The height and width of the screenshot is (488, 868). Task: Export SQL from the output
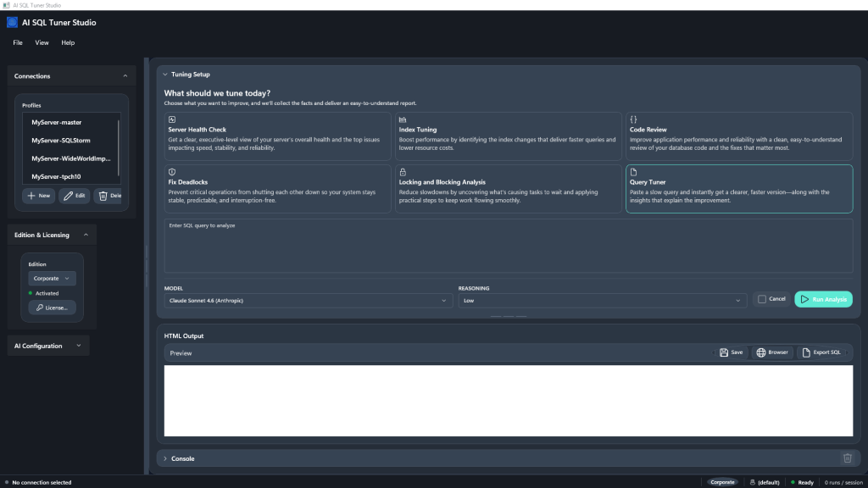tap(821, 352)
